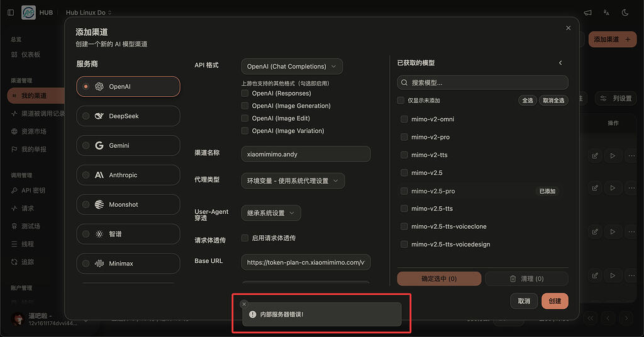Open the API 格式 dropdown
This screenshot has width=644, height=337.
click(292, 67)
